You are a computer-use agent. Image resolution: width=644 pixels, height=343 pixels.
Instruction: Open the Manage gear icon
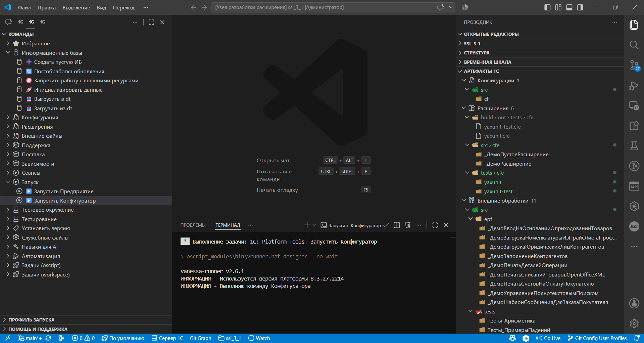pyautogui.click(x=634, y=324)
